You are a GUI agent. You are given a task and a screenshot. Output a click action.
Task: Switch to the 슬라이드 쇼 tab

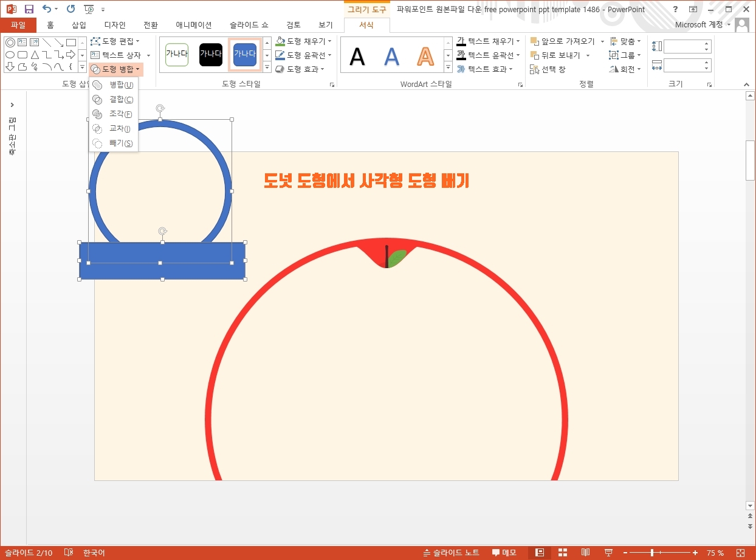249,25
